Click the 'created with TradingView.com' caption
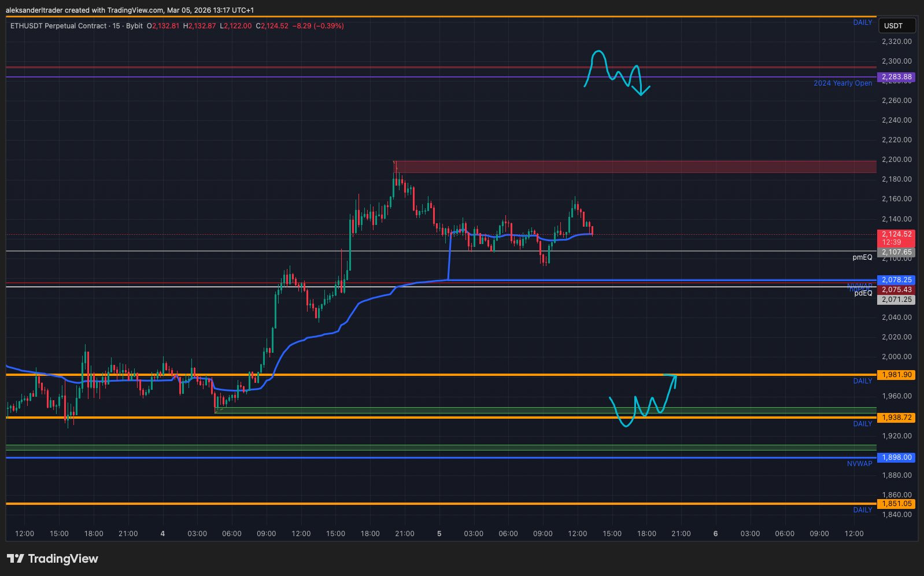 coord(114,10)
